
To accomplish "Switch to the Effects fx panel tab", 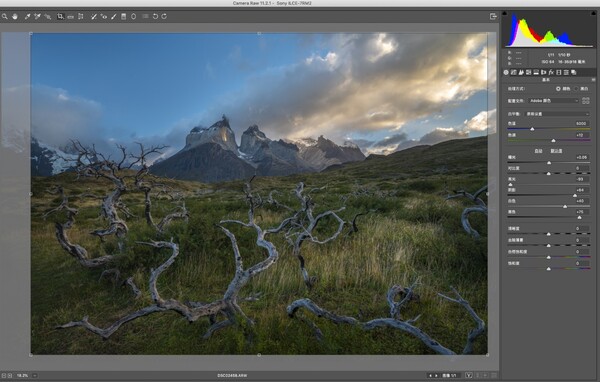I will (x=551, y=72).
